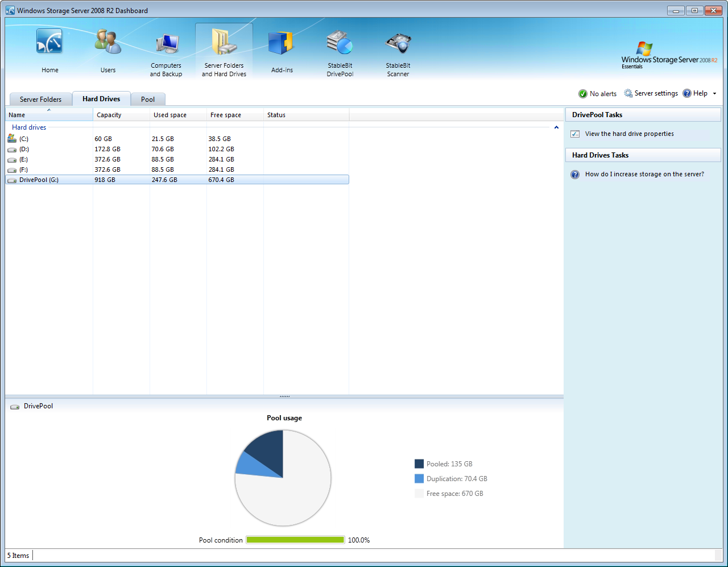728x567 pixels.
Task: Click the hard drive properties task icon
Action: [x=575, y=134]
